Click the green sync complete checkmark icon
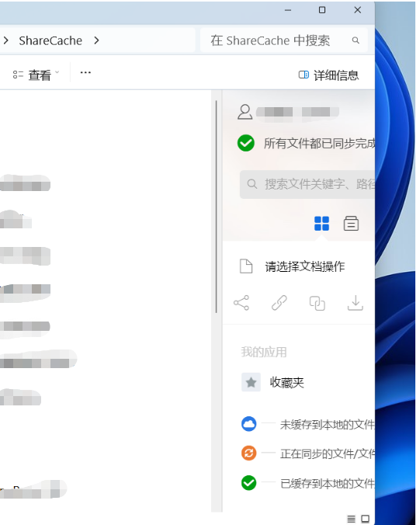The width and height of the screenshot is (420, 525). pos(246,143)
